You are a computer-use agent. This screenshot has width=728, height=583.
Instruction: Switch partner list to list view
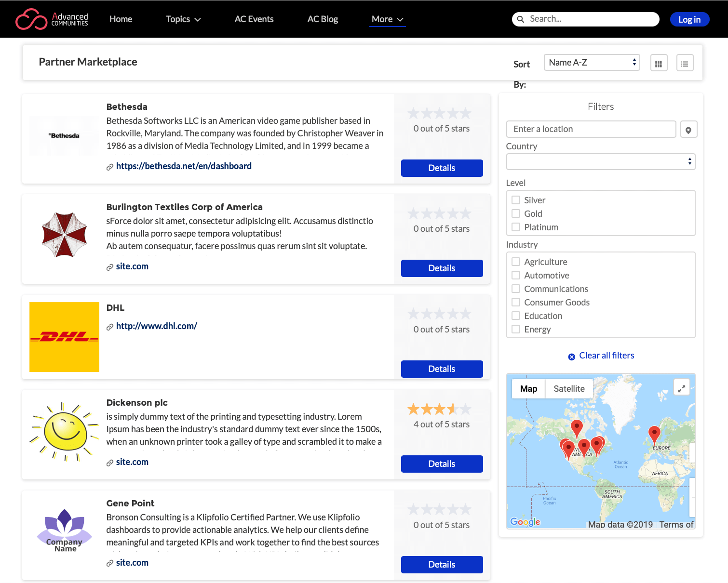click(685, 63)
